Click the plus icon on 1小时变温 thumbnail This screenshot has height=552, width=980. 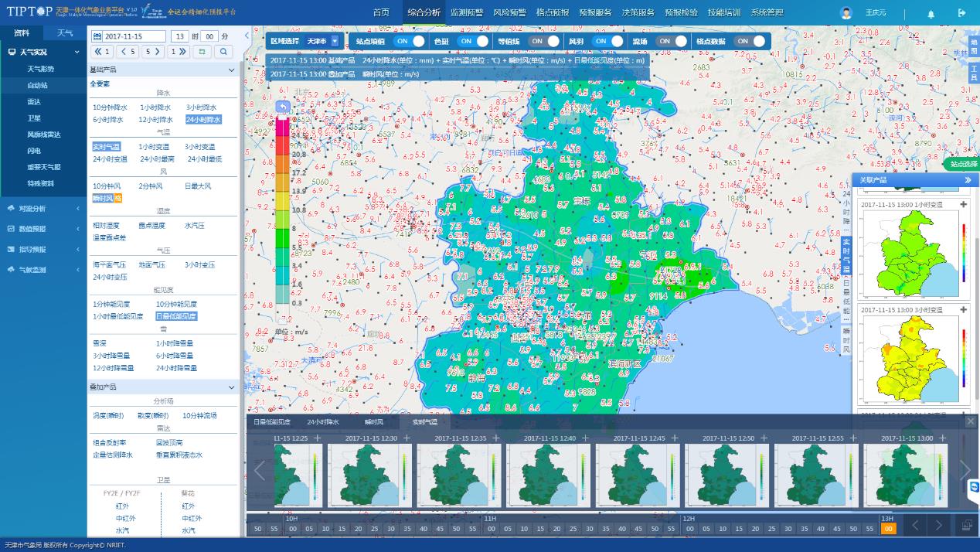(x=963, y=205)
